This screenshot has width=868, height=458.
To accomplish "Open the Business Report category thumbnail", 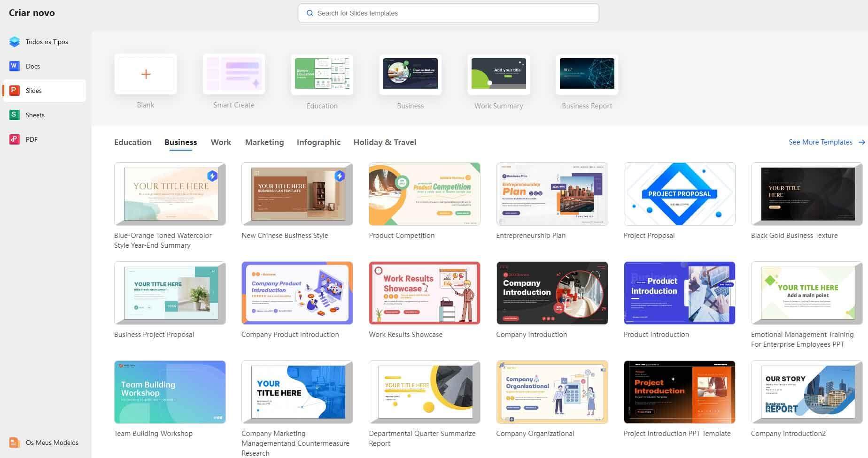I will [x=587, y=74].
